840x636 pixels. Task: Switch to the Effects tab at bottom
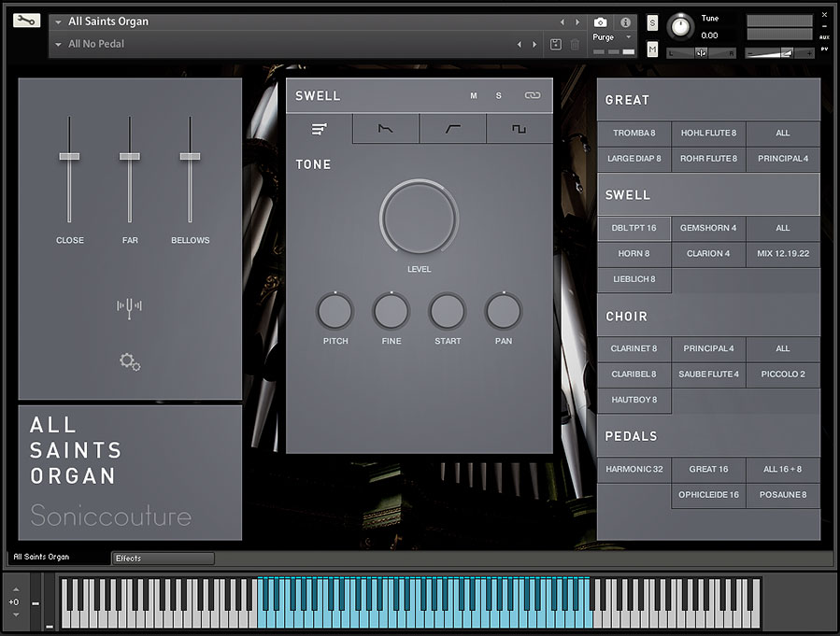coord(163,558)
